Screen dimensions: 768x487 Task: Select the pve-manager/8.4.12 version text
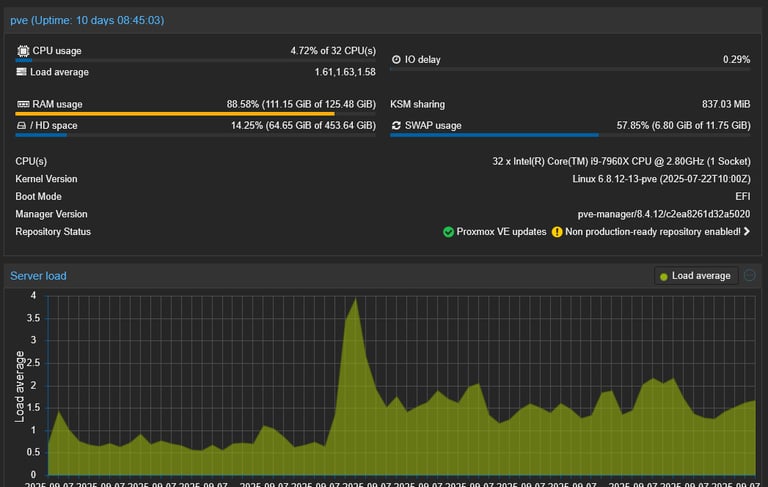click(664, 215)
